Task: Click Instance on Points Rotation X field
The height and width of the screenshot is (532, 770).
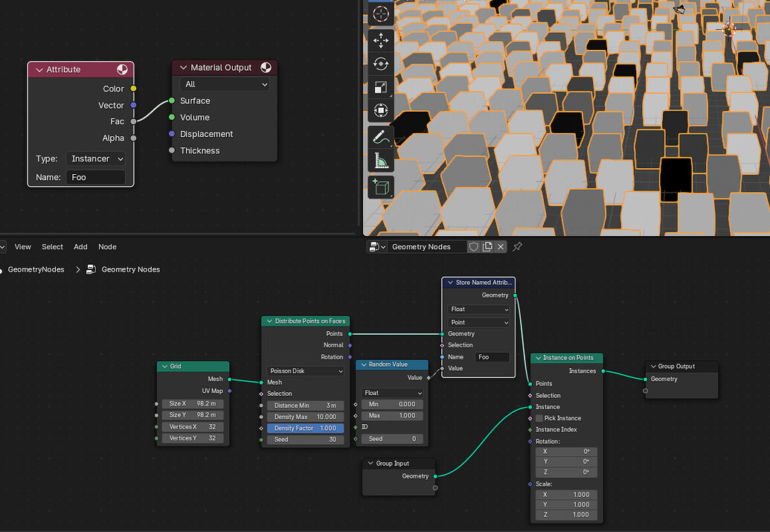Action: coord(566,452)
